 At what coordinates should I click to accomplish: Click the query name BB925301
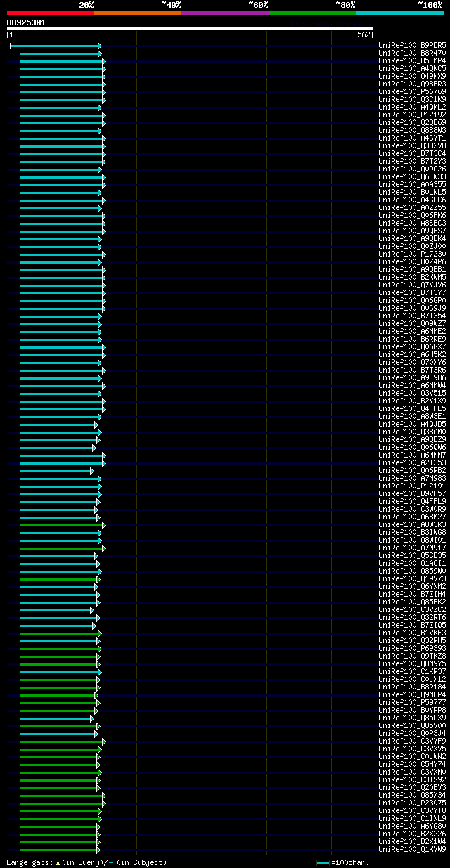[26, 22]
